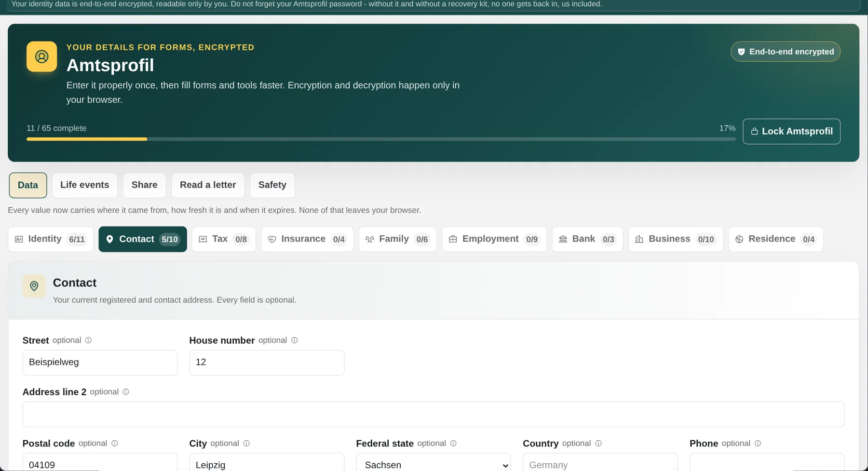This screenshot has width=868, height=471.
Task: Open the Federal state dropdown showing Sachsen
Action: click(x=434, y=463)
